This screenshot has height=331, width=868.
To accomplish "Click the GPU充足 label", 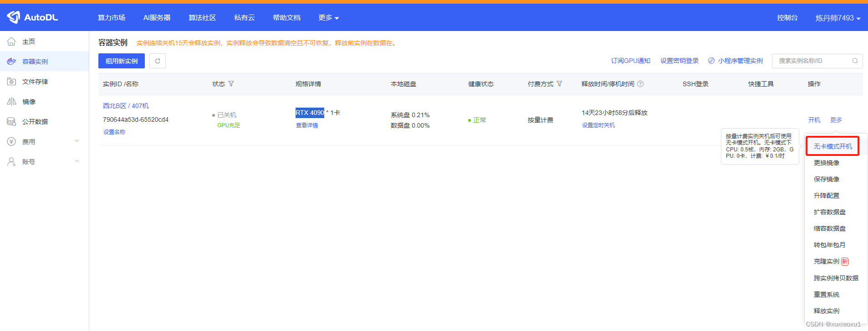I will 229,125.
